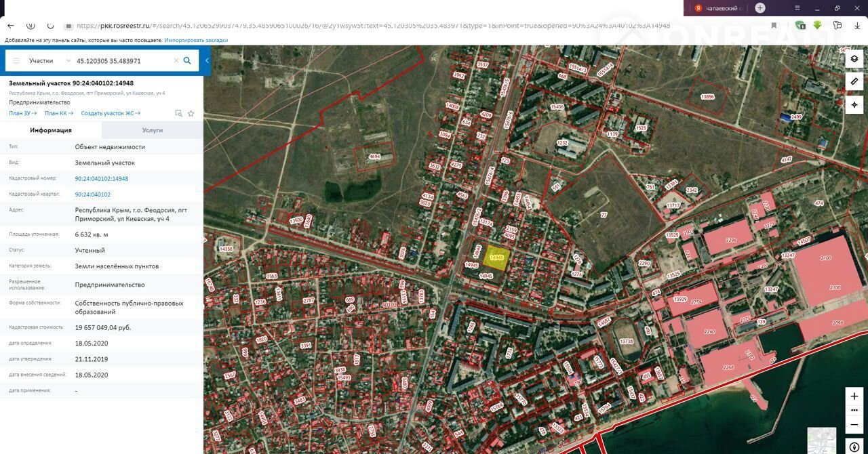Zoom in on the map
868x454 pixels.
[x=854, y=396]
